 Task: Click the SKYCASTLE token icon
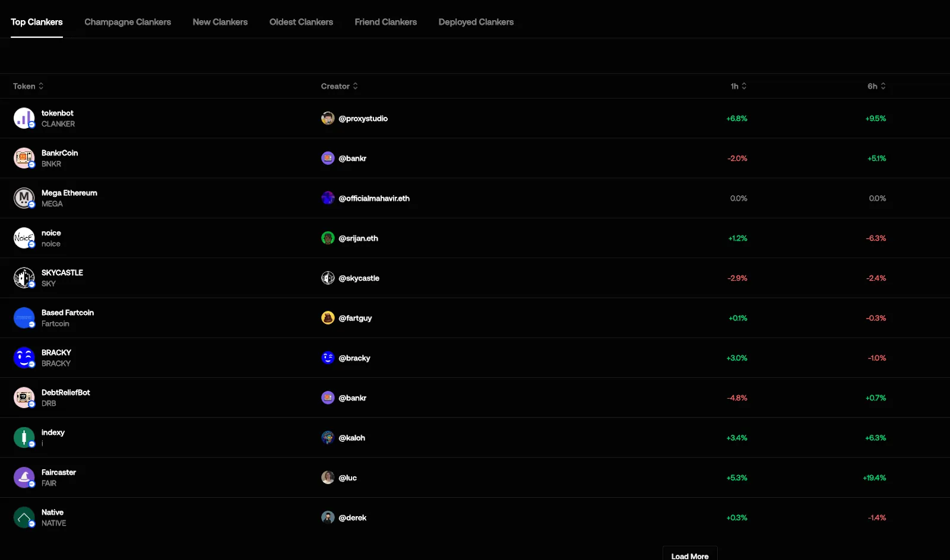[24, 278]
